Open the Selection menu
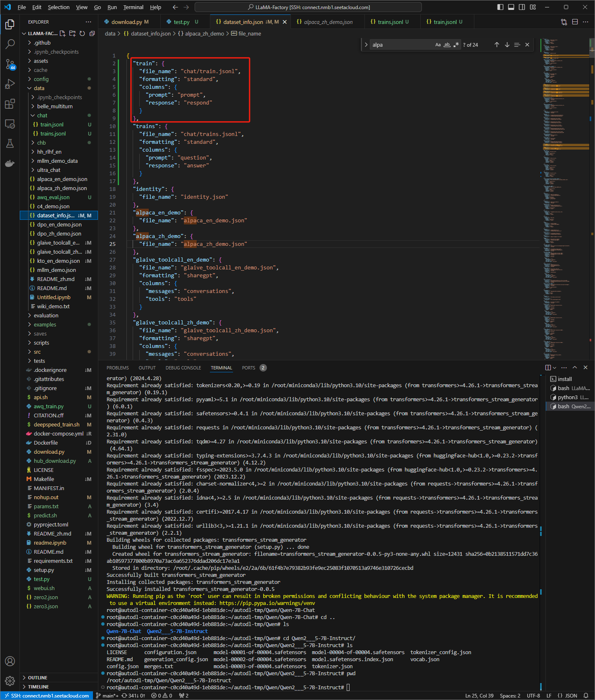The width and height of the screenshot is (595, 700). 59,7
